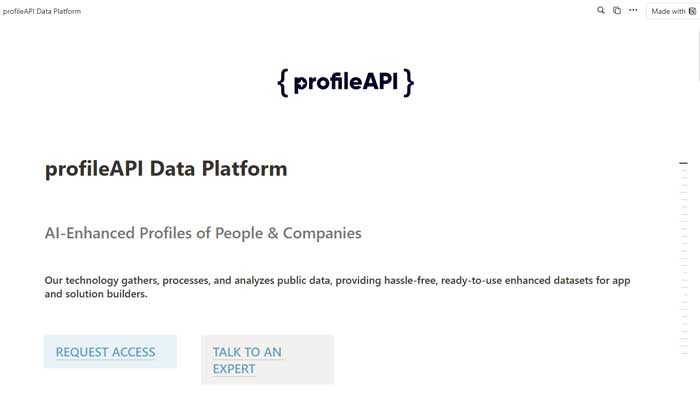
Task: Click the duplicate page icon
Action: point(617,10)
